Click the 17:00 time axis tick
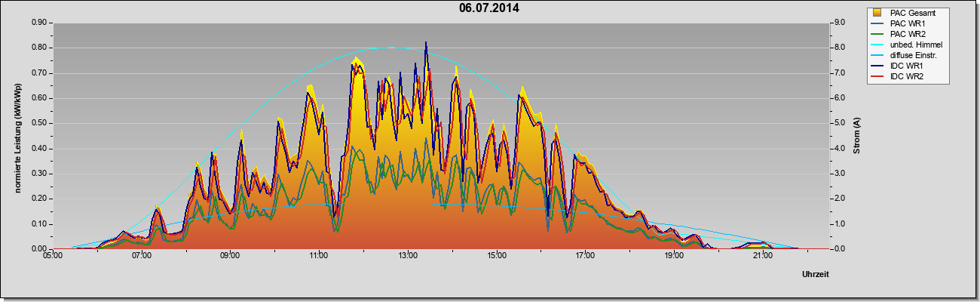The height and width of the screenshot is (302, 980). [585, 257]
